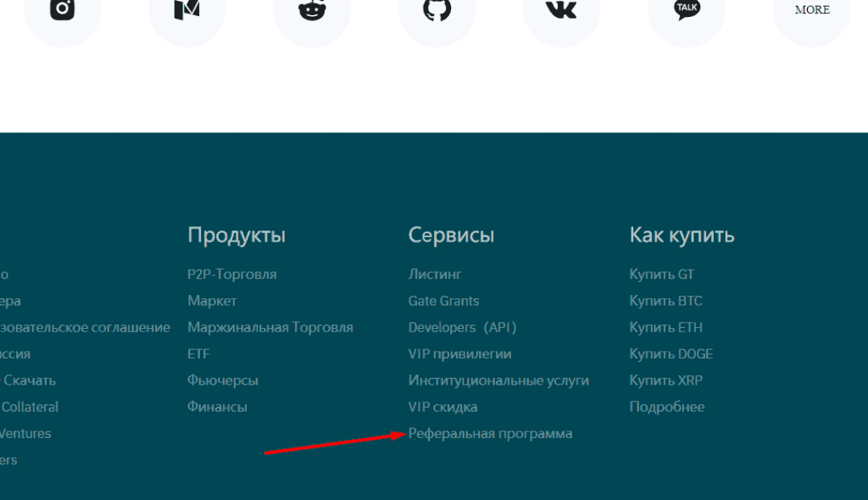Open Маржинальная Торговля link
The width and height of the screenshot is (868, 500).
coord(270,327)
